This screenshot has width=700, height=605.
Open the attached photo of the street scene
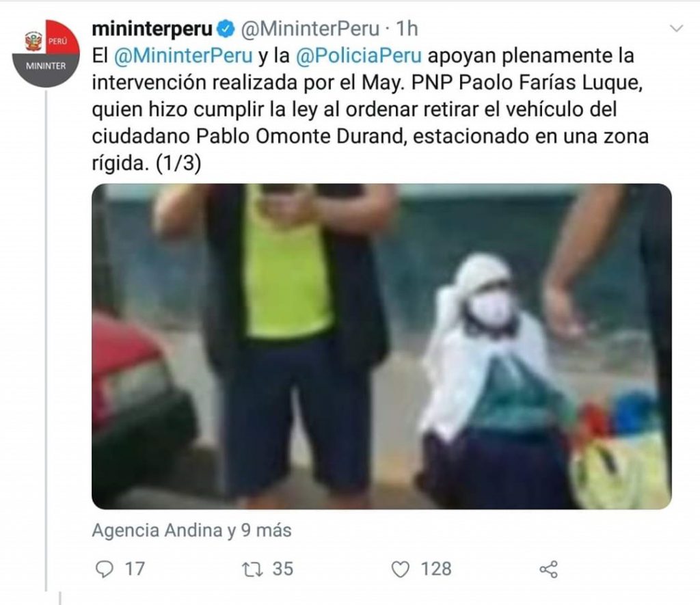(x=381, y=347)
